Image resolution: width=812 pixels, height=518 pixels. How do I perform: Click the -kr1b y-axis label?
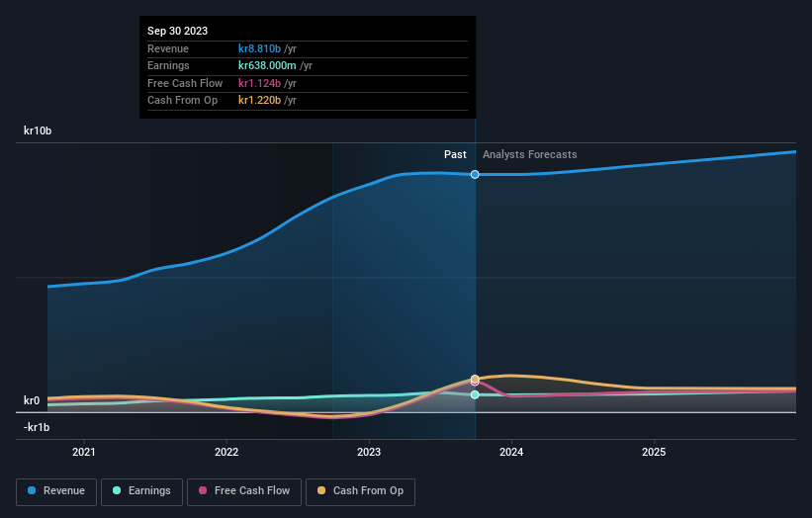click(37, 427)
